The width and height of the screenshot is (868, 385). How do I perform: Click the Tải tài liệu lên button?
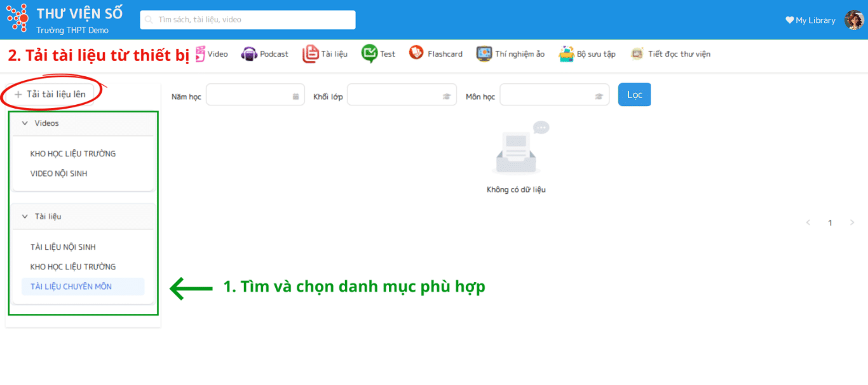tap(50, 94)
